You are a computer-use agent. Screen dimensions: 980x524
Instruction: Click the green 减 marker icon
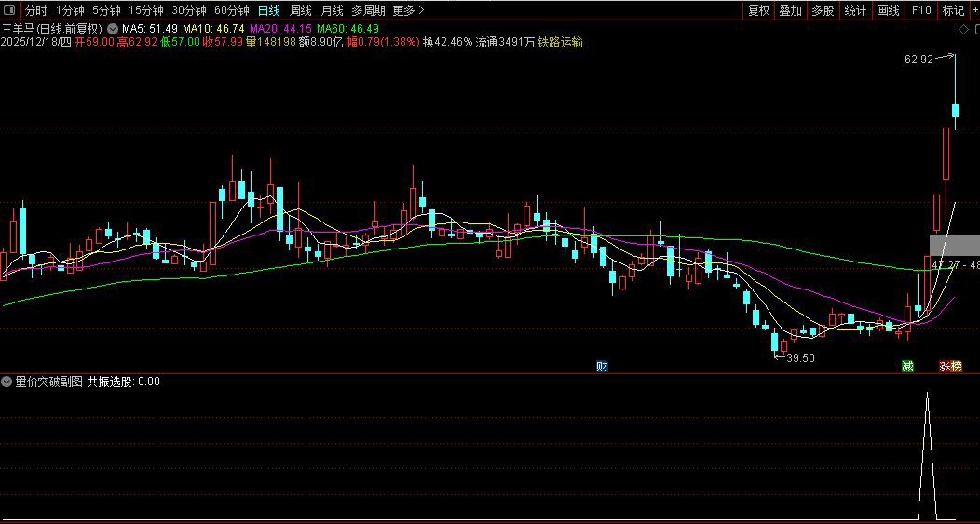point(907,367)
